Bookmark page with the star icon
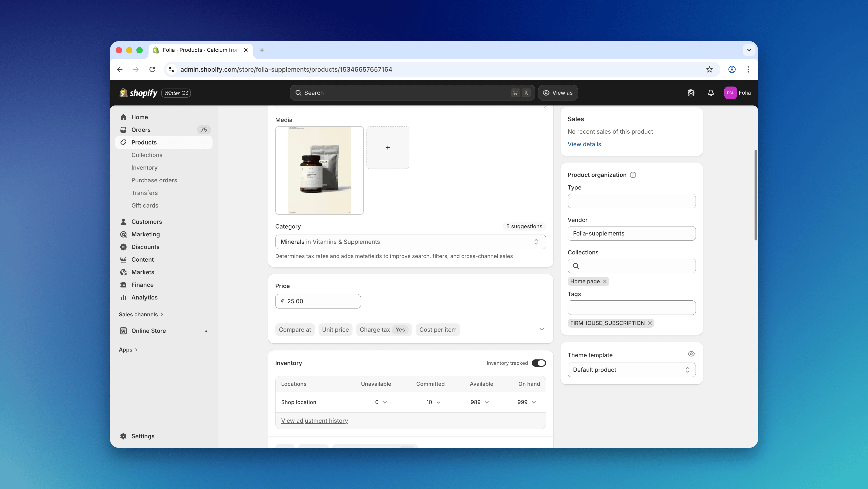 pyautogui.click(x=709, y=69)
